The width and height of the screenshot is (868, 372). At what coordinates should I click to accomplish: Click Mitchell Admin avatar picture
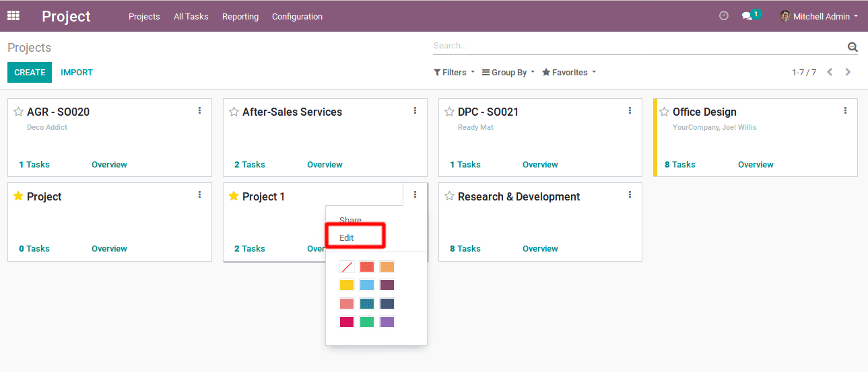(785, 15)
